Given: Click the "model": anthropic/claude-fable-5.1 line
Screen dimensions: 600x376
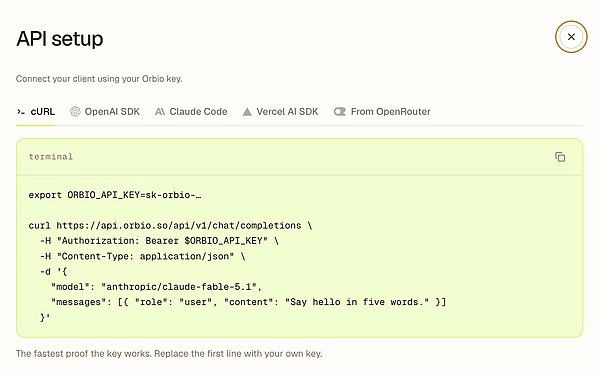Looking at the screenshot, I should coord(157,287).
